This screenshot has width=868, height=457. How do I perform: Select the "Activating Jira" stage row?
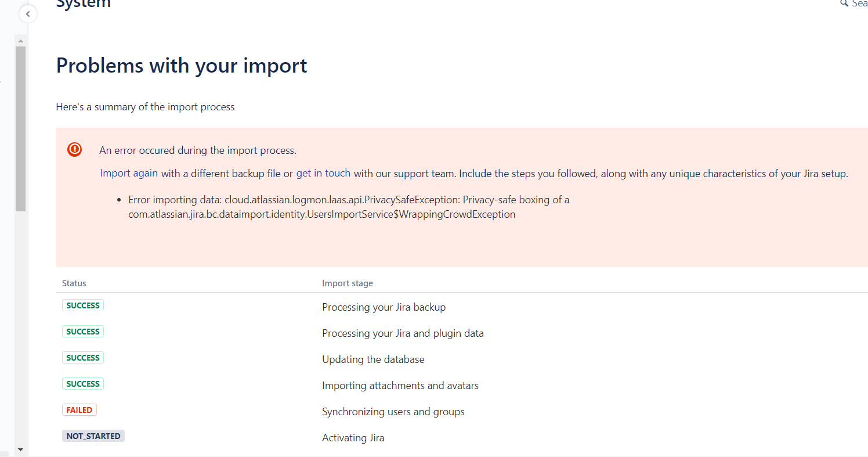tap(353, 438)
